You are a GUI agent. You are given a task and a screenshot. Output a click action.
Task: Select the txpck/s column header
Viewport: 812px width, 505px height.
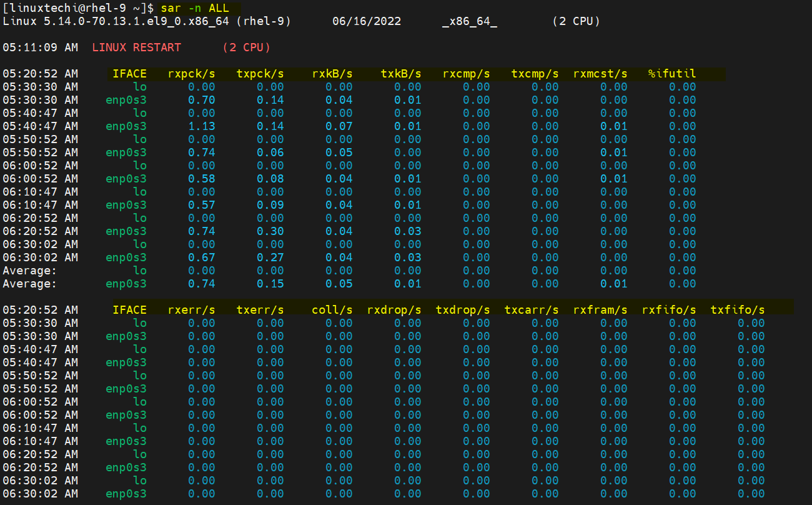pos(260,73)
